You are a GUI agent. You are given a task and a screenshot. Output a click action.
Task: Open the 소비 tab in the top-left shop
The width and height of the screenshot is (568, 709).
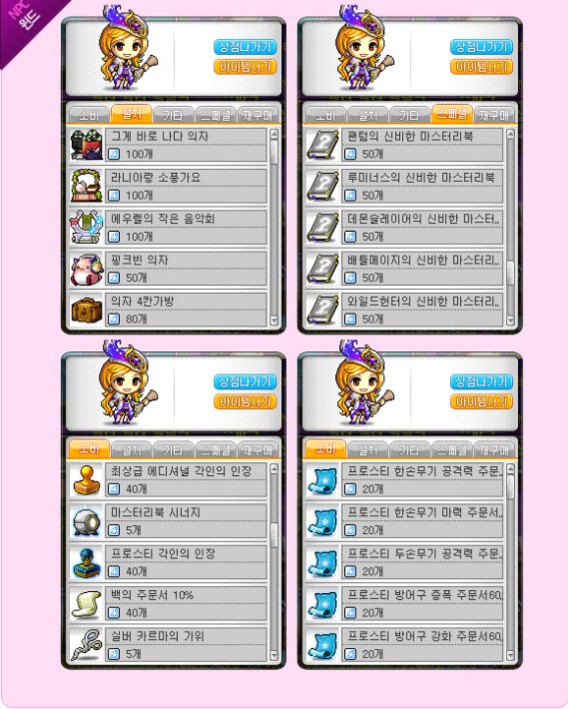[89, 115]
